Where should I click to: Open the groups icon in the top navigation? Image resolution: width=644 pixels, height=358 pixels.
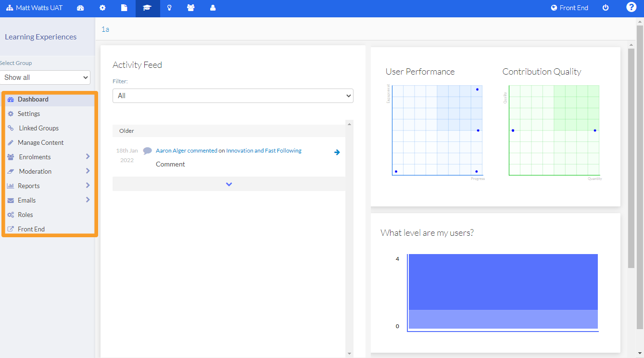190,8
